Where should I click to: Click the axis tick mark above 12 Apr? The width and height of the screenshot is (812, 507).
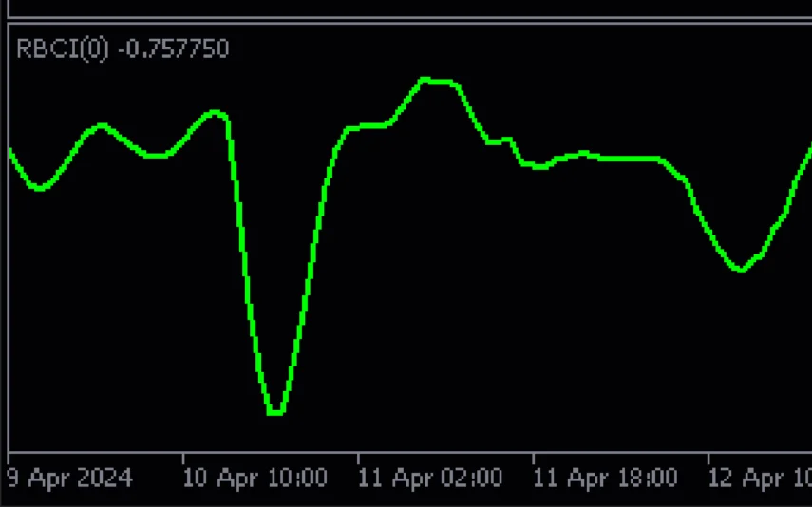coord(708,457)
